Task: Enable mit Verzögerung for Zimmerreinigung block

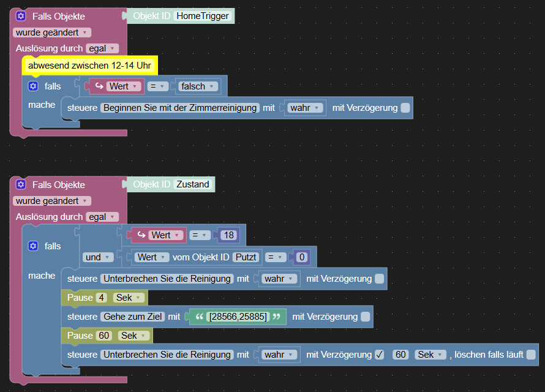Action: (x=405, y=108)
